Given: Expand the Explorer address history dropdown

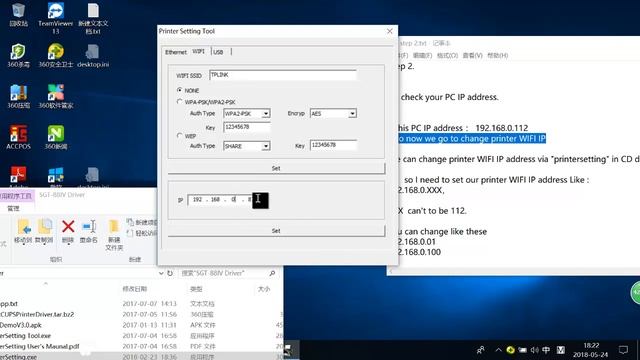Looking at the screenshot, I should [x=161, y=273].
